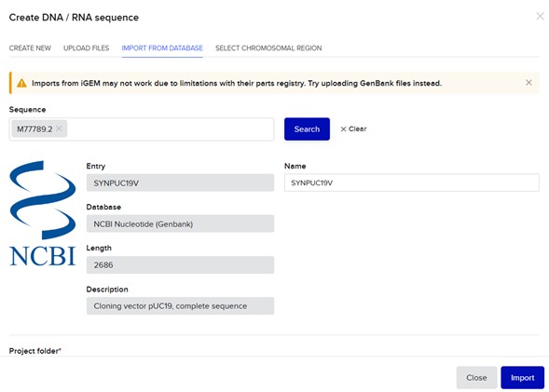Click the NCBI logo image
Image resolution: width=549 pixels, height=392 pixels.
coord(43,213)
